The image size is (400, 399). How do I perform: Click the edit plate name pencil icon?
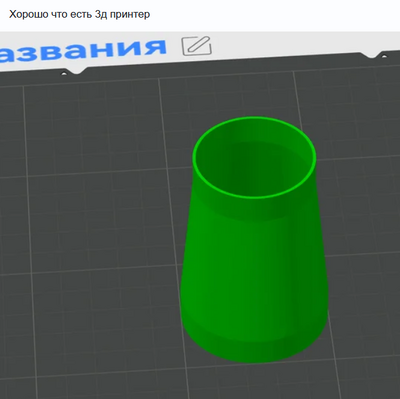[x=197, y=46]
